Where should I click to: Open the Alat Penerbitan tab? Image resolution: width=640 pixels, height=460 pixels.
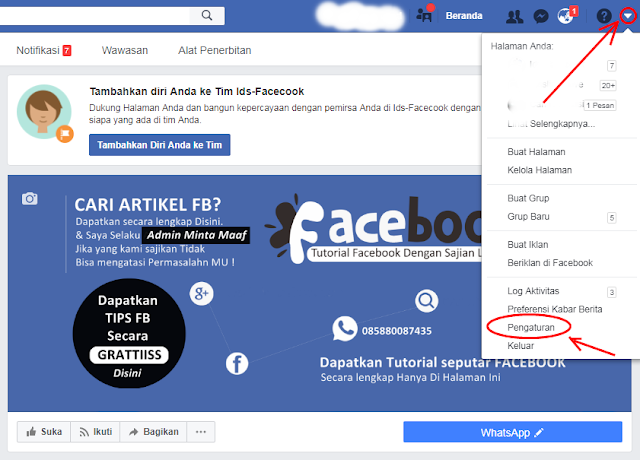click(215, 50)
